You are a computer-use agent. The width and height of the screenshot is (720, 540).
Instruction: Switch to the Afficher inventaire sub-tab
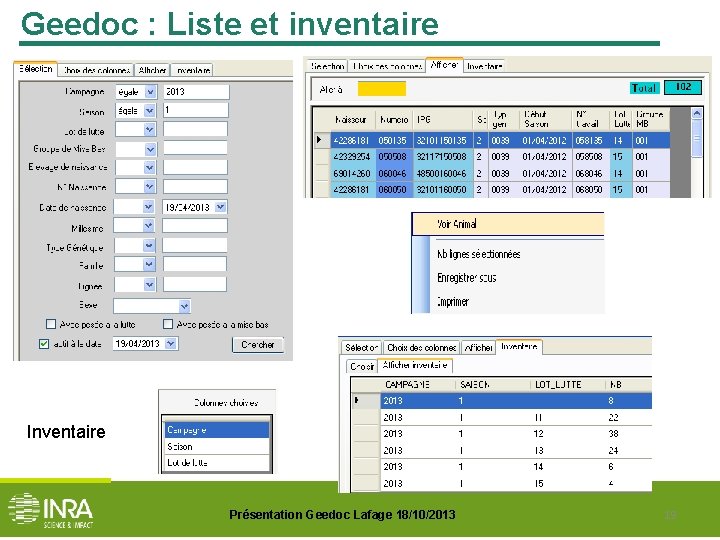(415, 366)
